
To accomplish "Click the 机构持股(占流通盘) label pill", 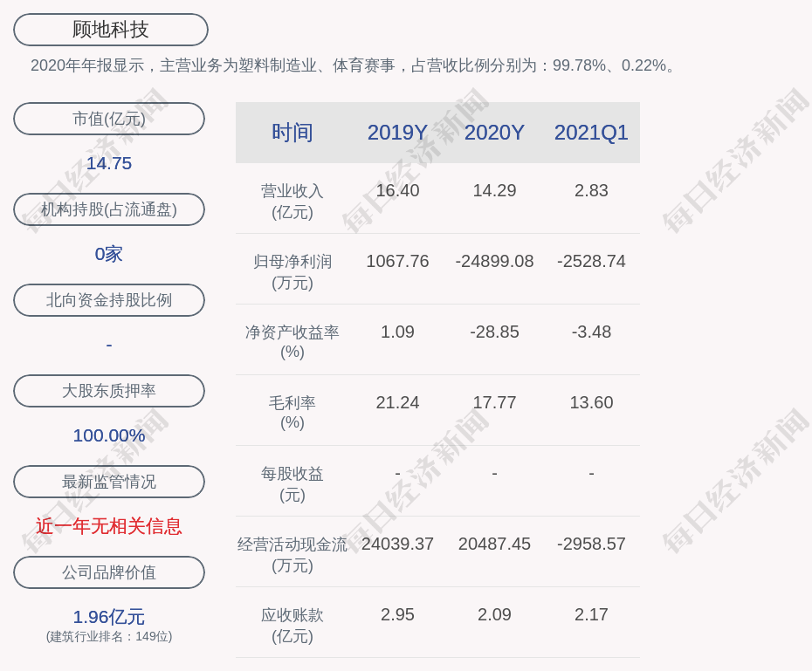I will pos(109,209).
